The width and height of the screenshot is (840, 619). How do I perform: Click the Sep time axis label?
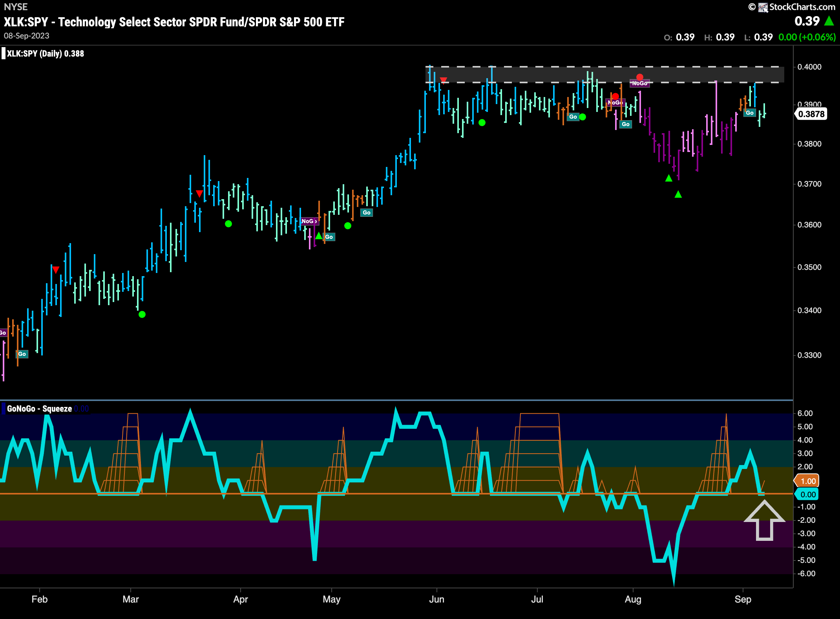coord(743,599)
